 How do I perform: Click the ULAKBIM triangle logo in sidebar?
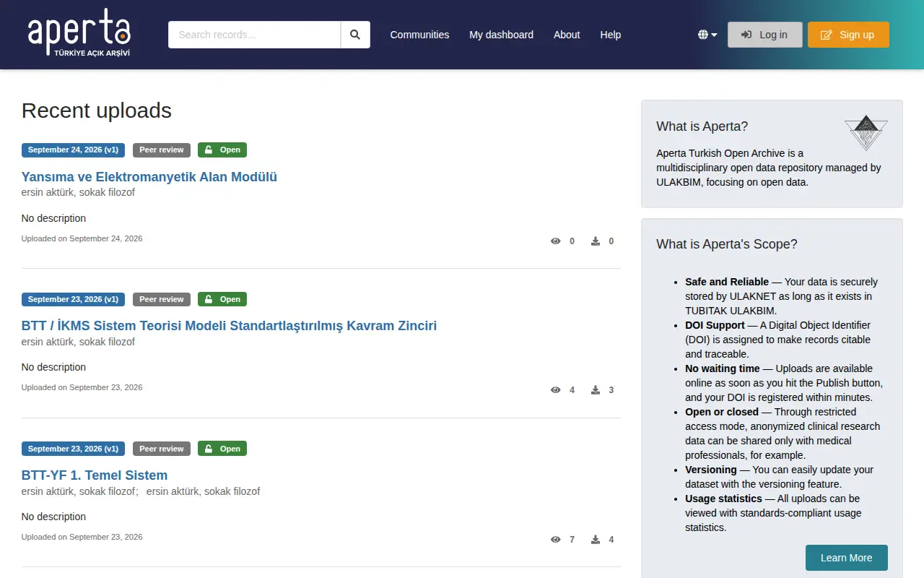pyautogui.click(x=866, y=133)
